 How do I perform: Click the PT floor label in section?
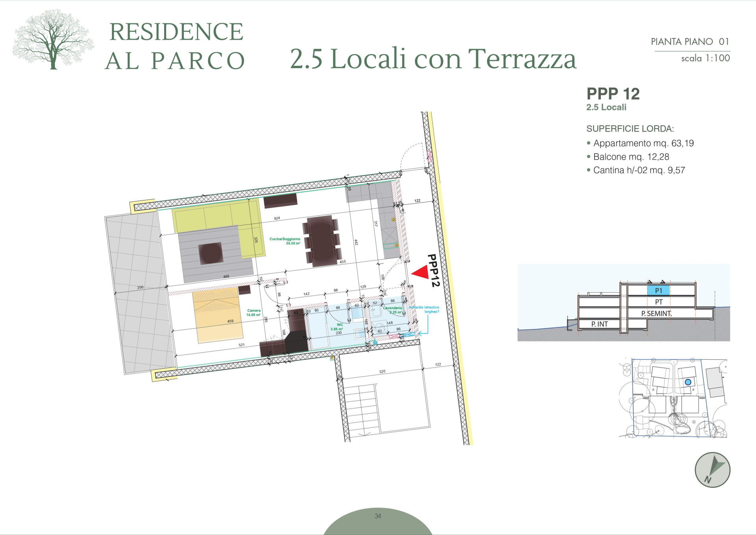click(x=658, y=302)
